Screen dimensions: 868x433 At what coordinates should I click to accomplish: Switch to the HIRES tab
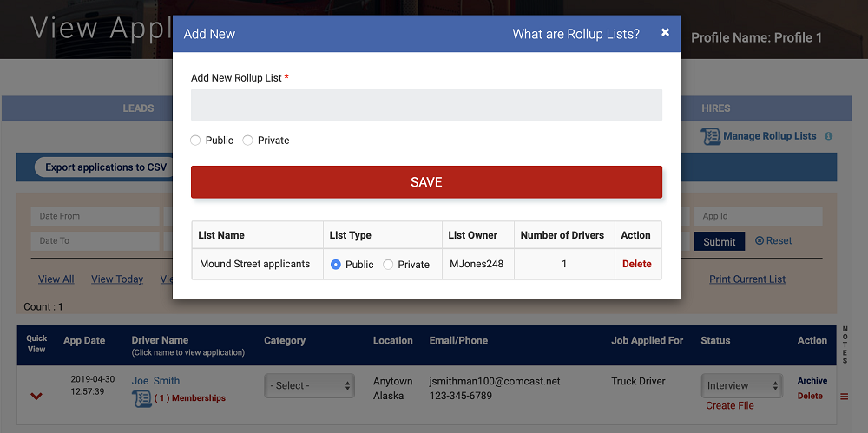coord(716,108)
